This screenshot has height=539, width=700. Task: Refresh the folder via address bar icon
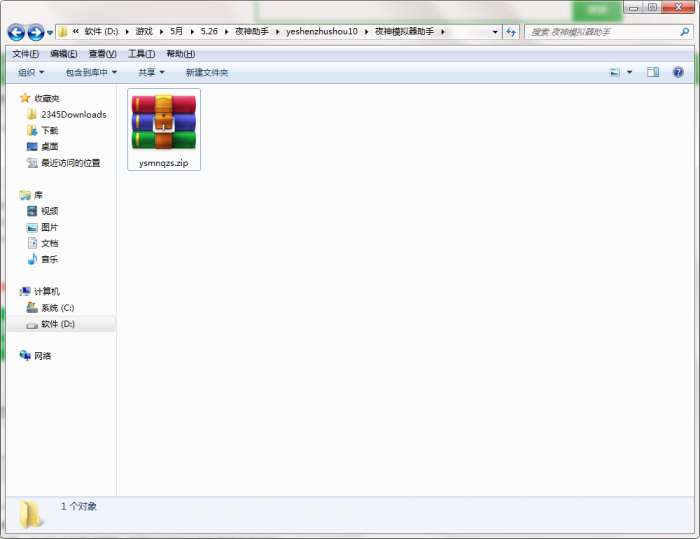511,32
